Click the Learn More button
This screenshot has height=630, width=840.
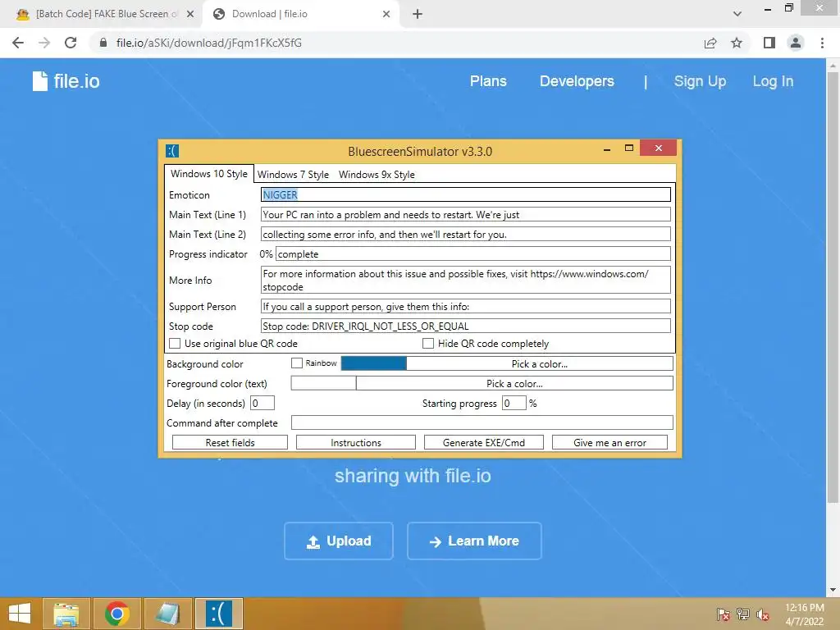474,541
